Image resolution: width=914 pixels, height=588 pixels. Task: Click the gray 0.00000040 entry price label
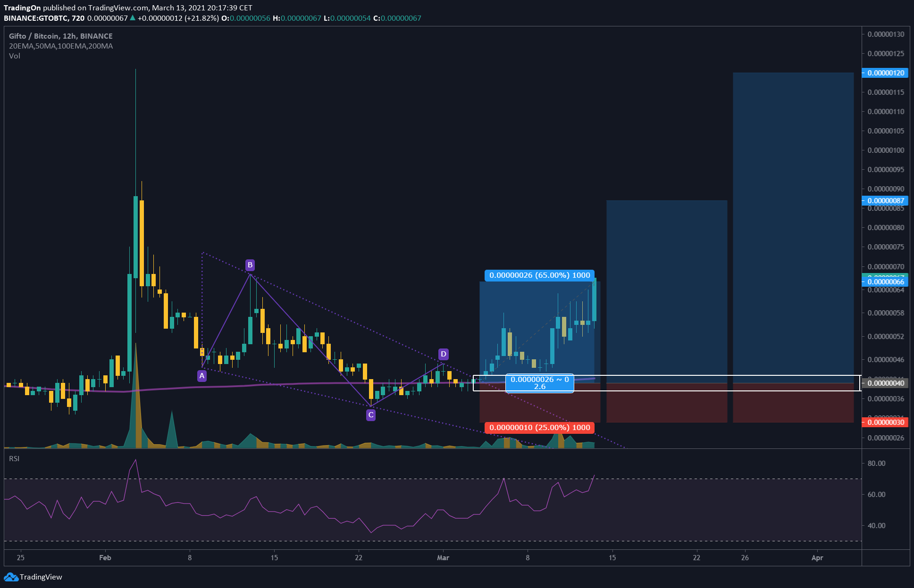[x=885, y=383]
